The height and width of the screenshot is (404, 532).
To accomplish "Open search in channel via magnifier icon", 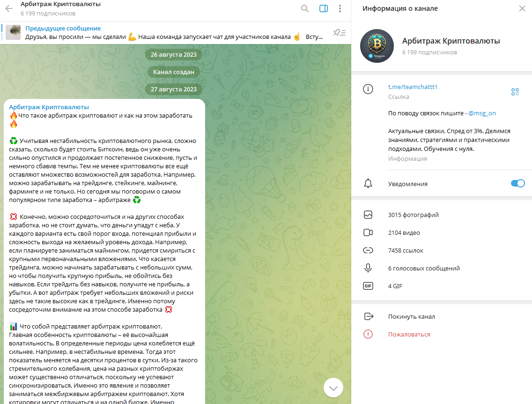I will point(305,8).
